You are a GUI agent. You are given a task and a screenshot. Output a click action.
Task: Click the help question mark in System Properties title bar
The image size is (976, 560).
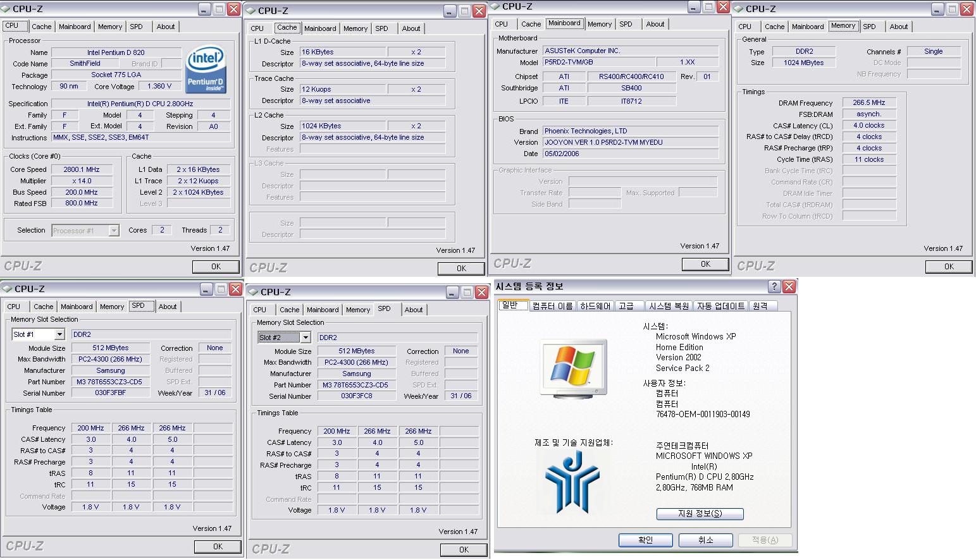pyautogui.click(x=774, y=286)
